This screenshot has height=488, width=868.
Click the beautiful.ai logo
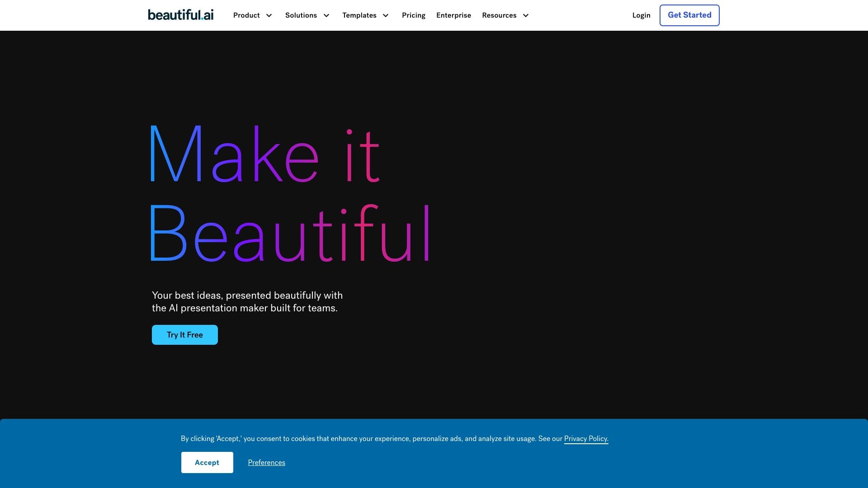(180, 15)
